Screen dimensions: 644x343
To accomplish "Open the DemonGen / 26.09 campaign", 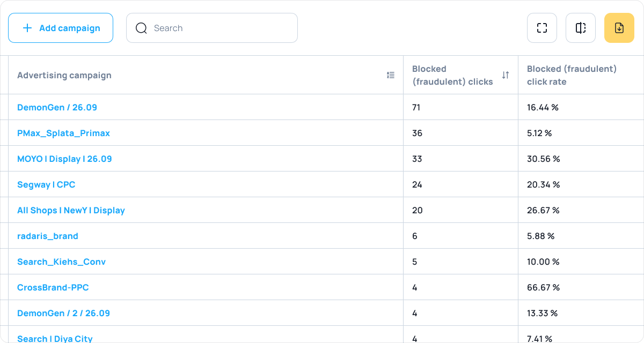I will point(57,107).
